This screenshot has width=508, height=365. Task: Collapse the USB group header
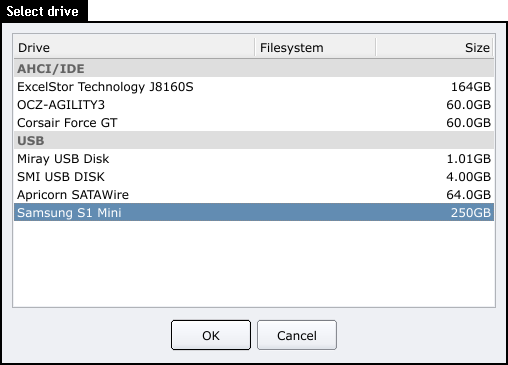pyautogui.click(x=254, y=141)
